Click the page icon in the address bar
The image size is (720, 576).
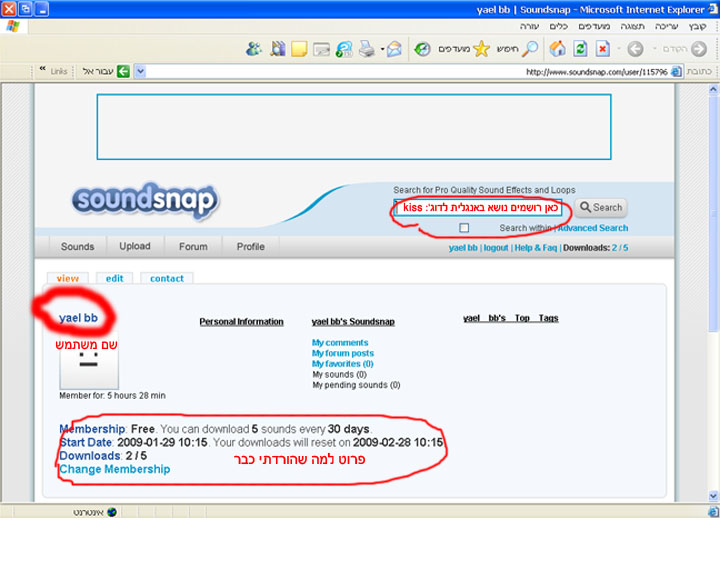(676, 72)
